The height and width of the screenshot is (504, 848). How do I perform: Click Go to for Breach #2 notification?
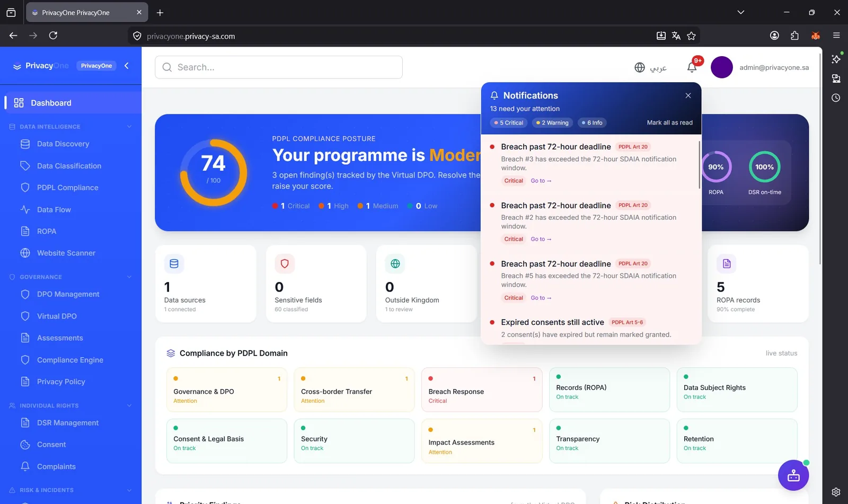[x=541, y=239]
